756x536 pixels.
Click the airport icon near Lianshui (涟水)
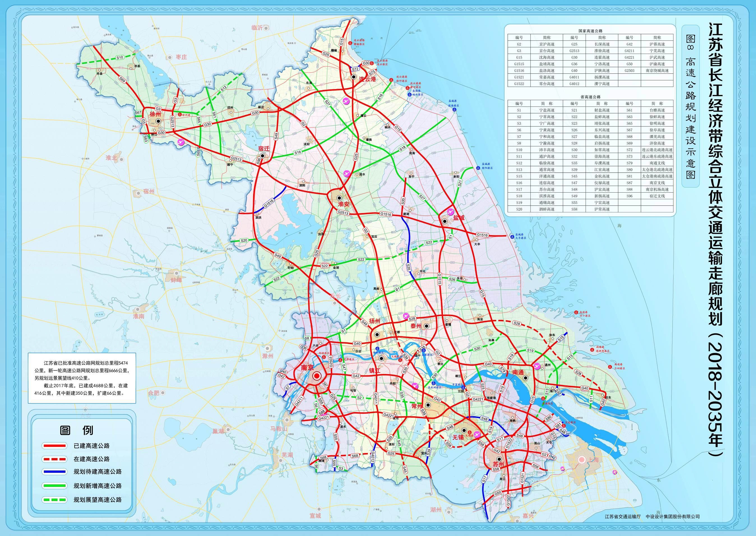point(346,173)
